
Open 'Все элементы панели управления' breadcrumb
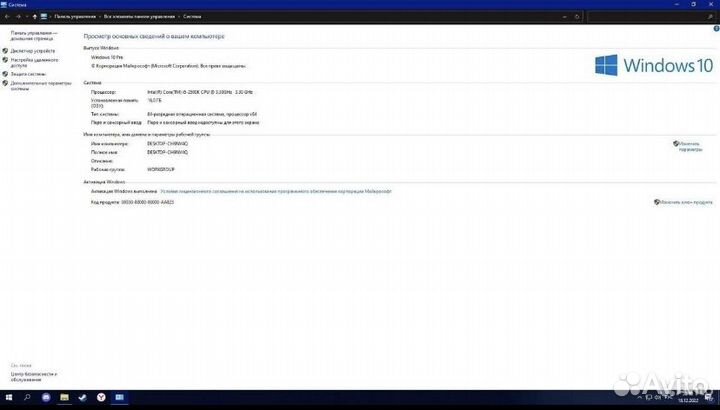[139, 17]
